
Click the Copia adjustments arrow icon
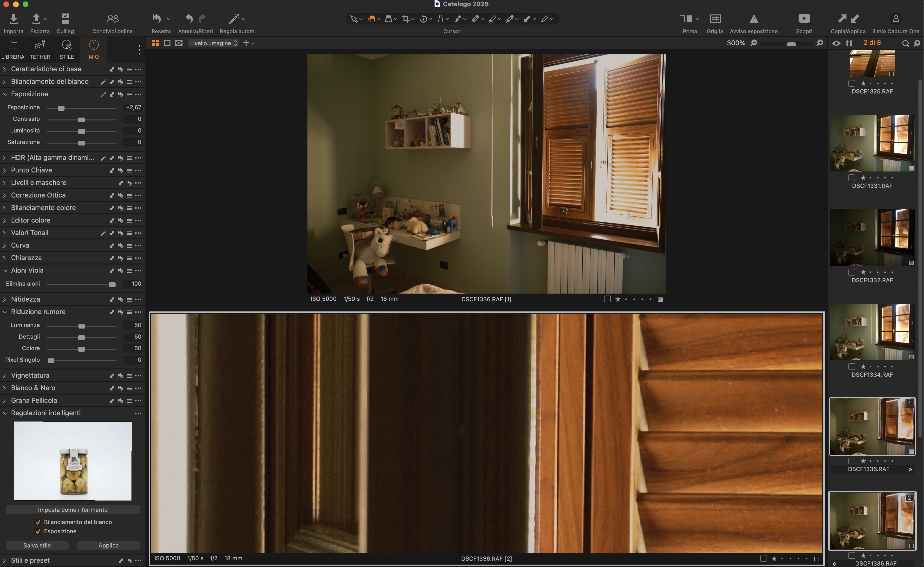point(842,18)
